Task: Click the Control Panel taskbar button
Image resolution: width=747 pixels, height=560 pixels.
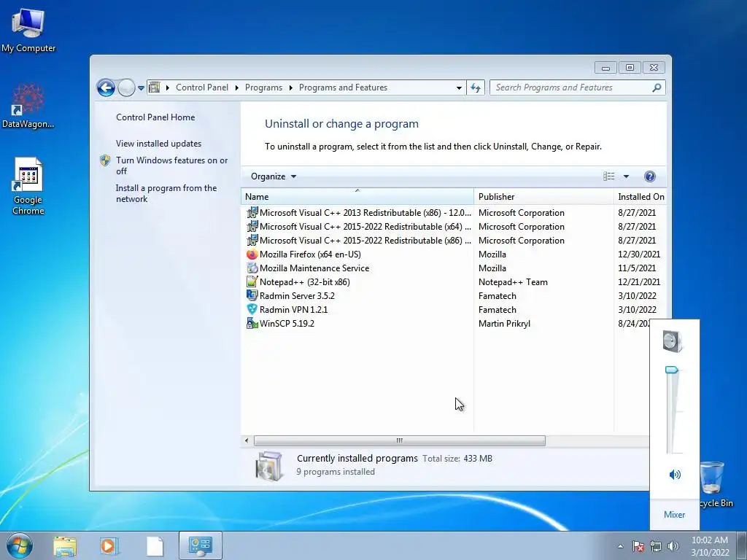Action: coord(201,545)
